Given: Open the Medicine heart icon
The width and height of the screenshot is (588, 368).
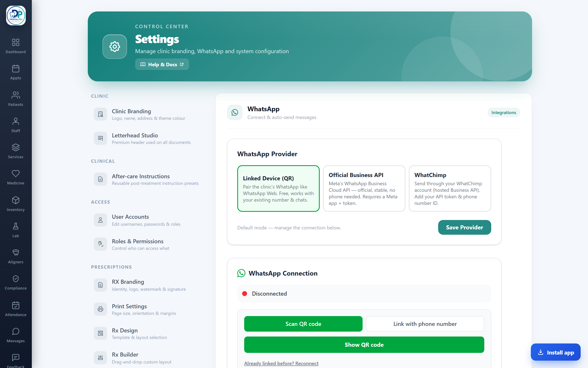Looking at the screenshot, I should (x=16, y=174).
